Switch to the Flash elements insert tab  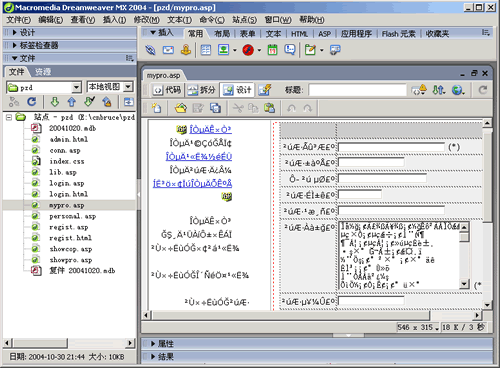[x=399, y=34]
